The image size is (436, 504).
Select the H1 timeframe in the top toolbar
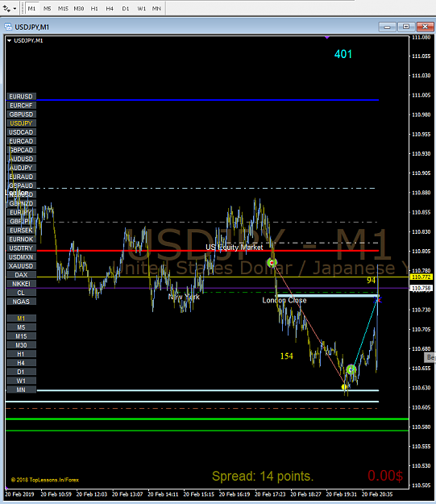94,9
